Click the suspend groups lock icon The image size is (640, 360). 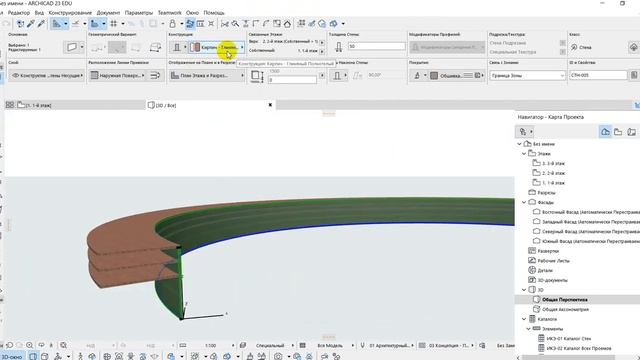173,24
